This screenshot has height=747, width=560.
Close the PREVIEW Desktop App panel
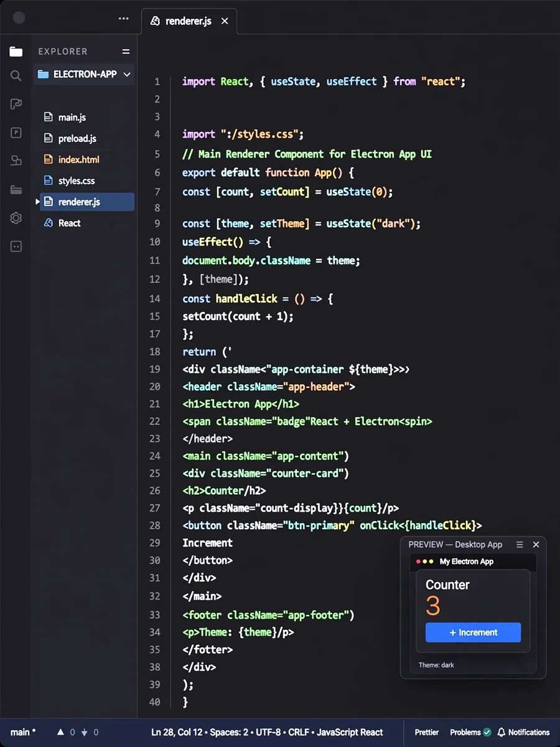tap(536, 544)
